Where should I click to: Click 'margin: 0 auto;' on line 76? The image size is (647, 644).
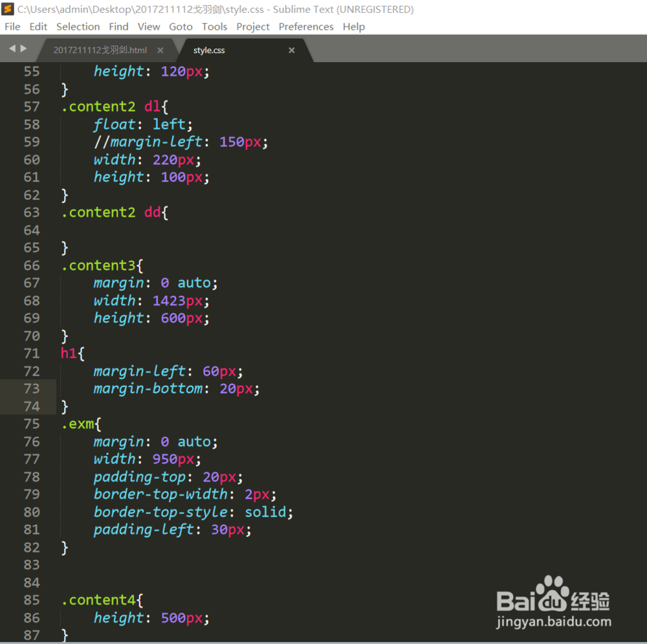point(155,441)
